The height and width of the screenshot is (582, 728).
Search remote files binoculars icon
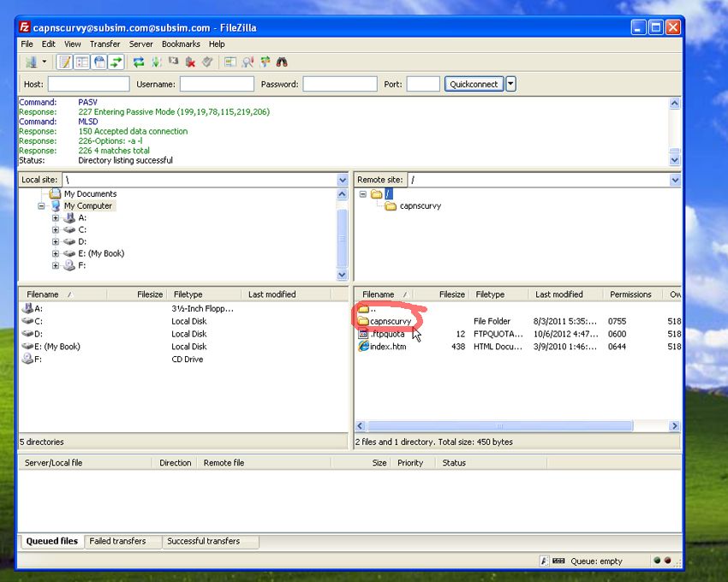(x=282, y=62)
